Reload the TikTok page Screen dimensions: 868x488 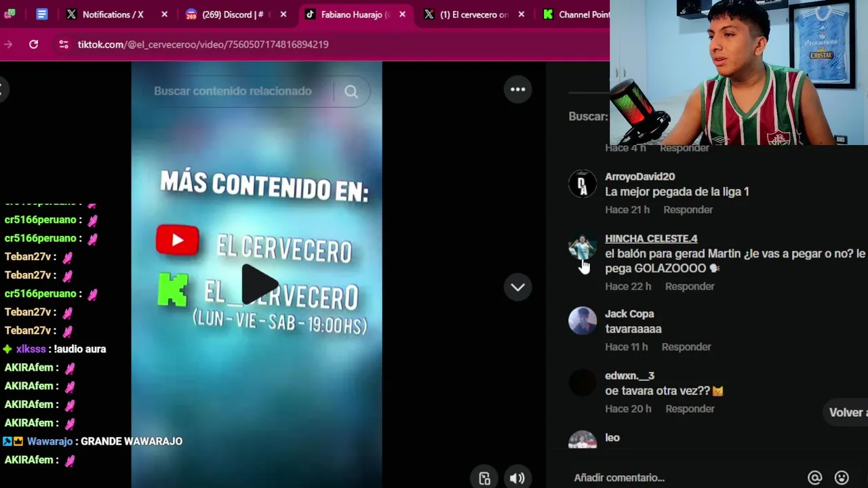click(x=33, y=44)
